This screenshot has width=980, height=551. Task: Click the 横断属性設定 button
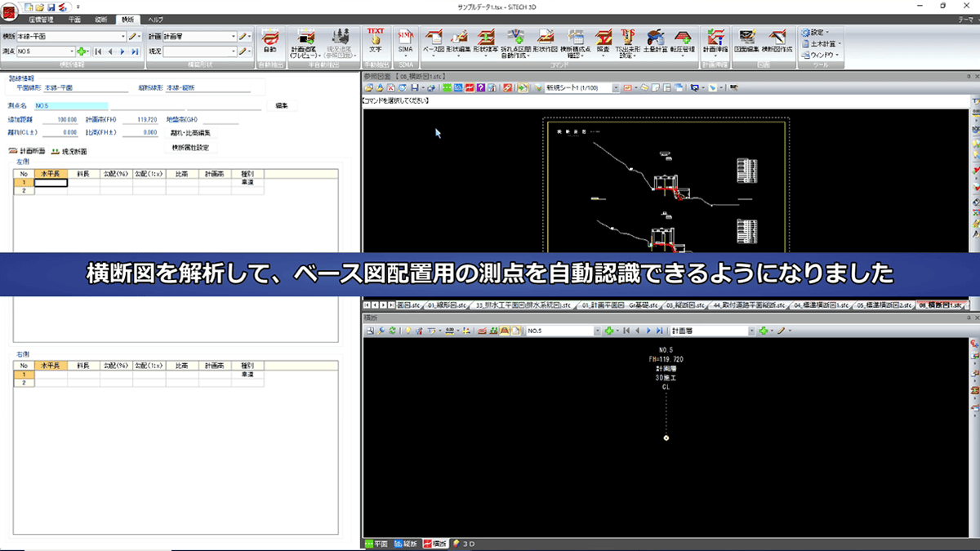[x=190, y=148]
